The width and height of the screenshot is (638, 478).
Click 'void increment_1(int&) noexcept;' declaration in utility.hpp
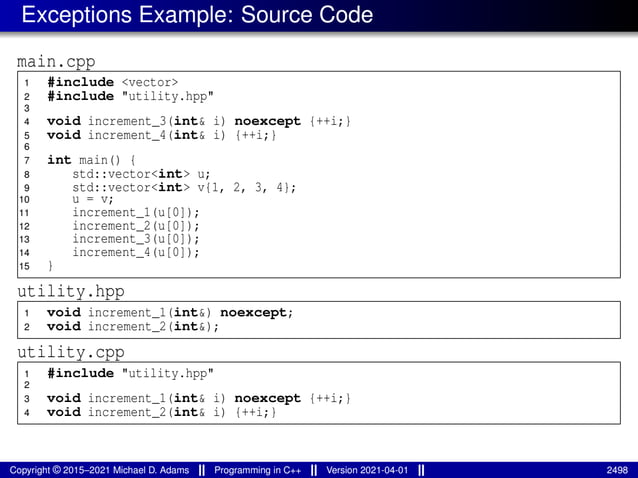(170, 312)
